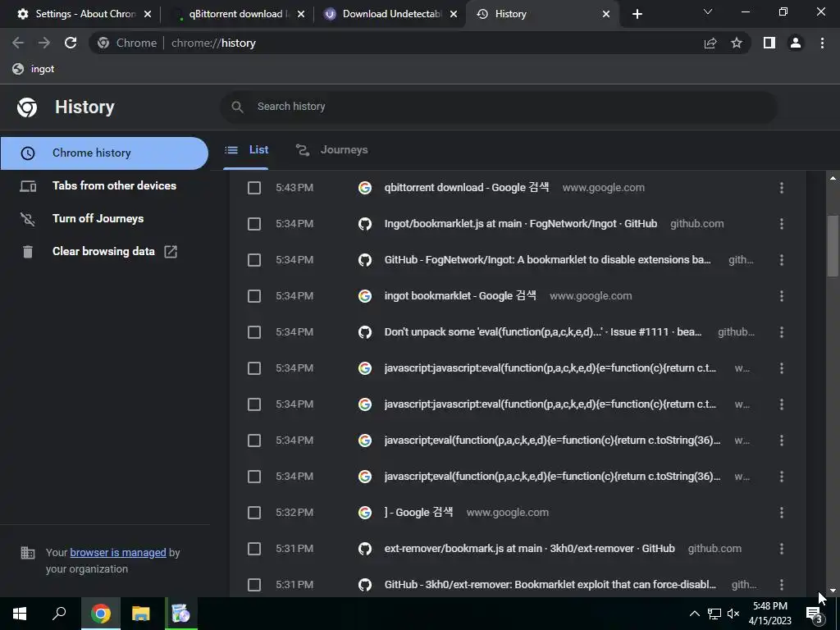Share this page icon in address bar
This screenshot has height=630, width=840.
(710, 43)
